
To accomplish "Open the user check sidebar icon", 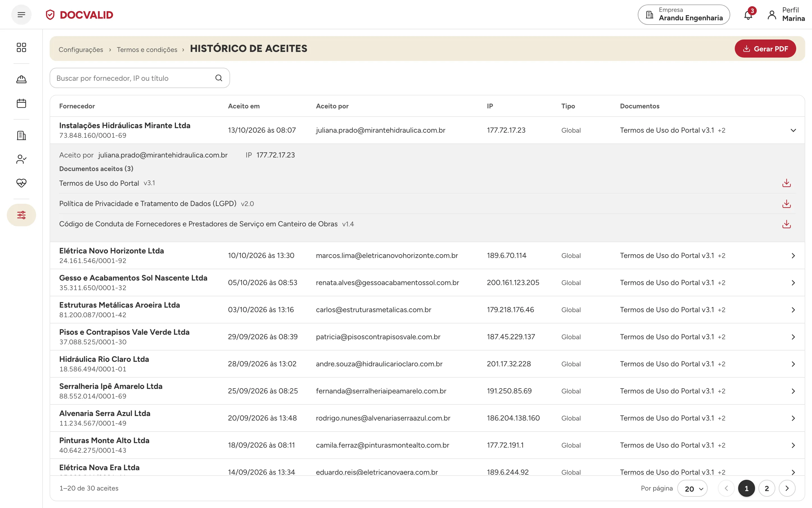I will tap(21, 159).
